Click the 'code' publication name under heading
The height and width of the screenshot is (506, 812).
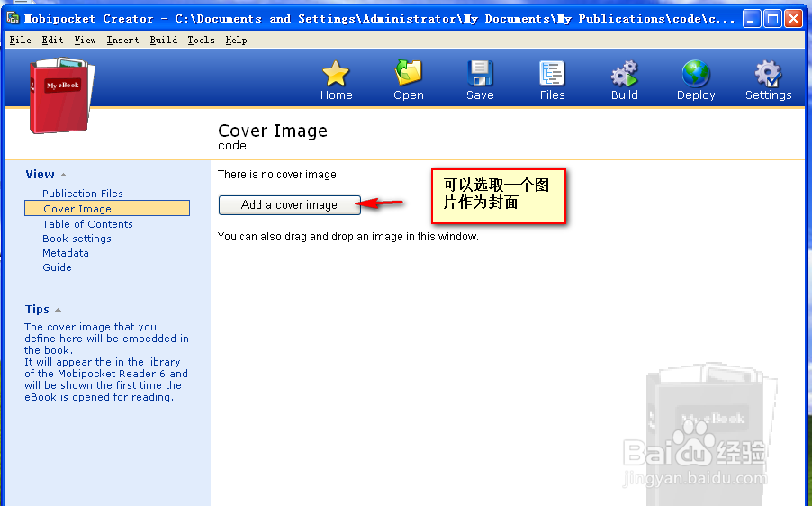232,146
